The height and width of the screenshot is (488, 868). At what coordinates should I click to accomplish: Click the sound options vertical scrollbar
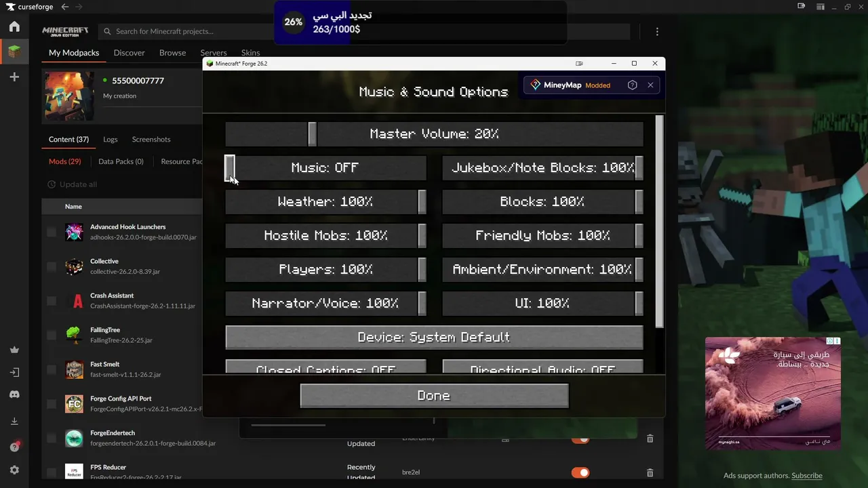tap(660, 221)
